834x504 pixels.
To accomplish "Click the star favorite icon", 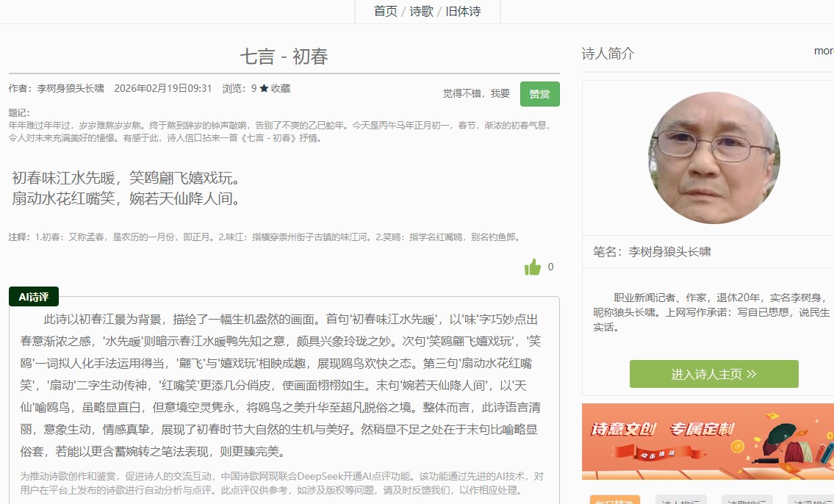I will click(264, 88).
